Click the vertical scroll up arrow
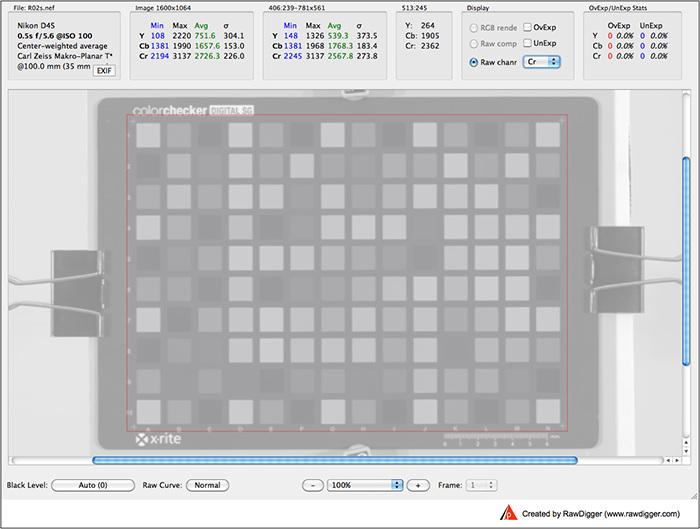 tap(686, 442)
